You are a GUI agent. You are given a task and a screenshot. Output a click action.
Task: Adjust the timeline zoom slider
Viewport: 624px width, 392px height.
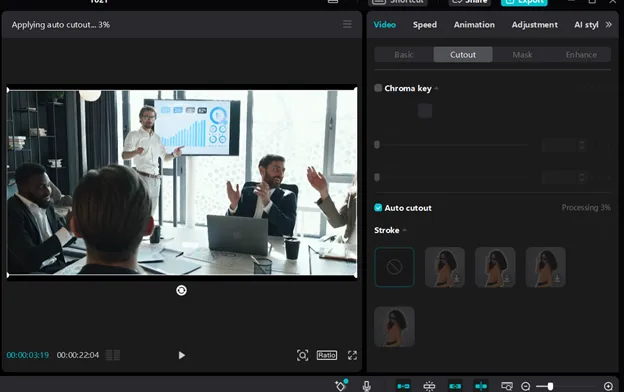(x=550, y=386)
